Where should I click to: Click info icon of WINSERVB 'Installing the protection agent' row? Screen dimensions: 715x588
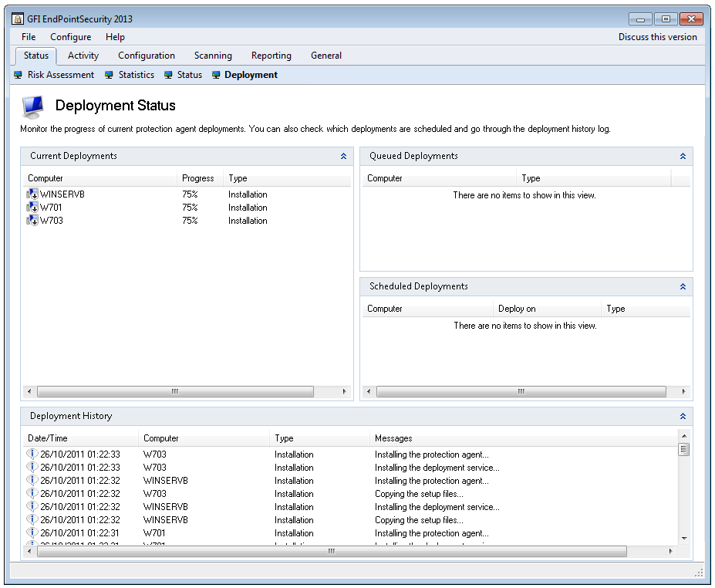[x=32, y=481]
